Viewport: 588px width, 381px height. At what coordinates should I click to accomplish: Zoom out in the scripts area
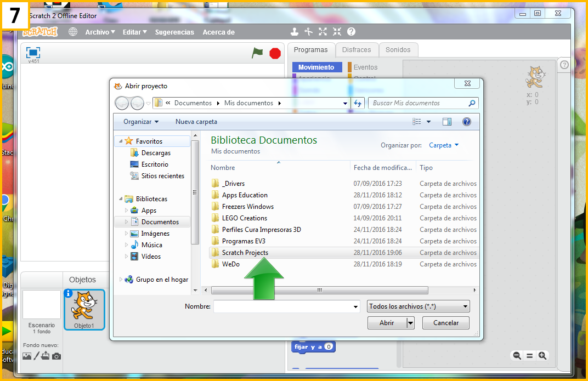click(x=517, y=356)
